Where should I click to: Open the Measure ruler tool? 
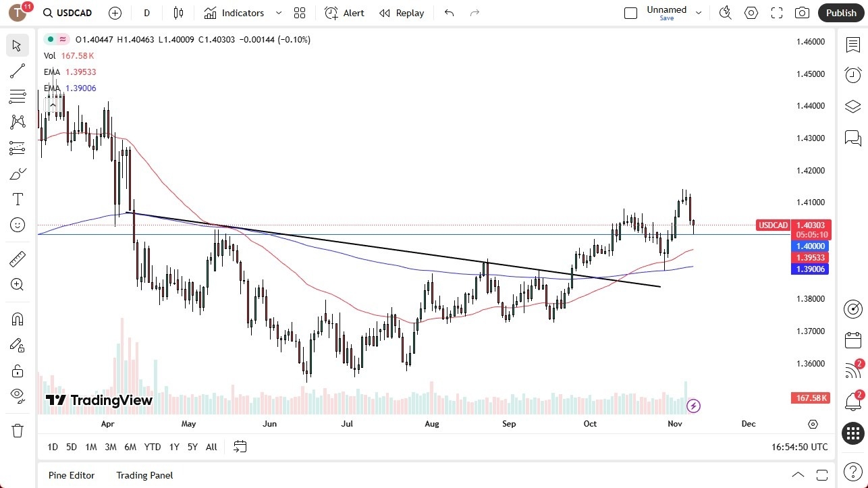[18, 259]
